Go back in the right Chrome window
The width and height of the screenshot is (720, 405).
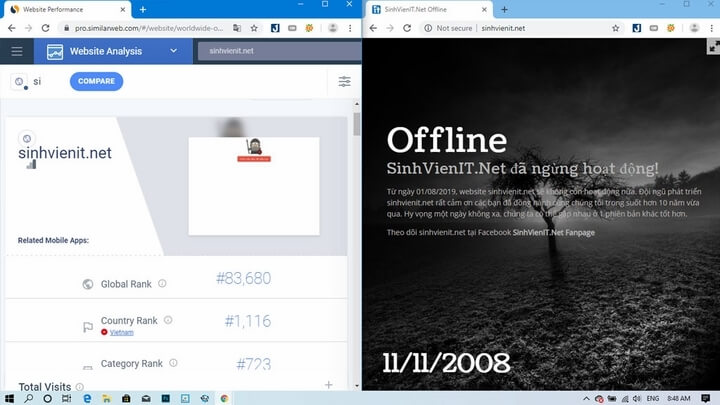click(373, 28)
